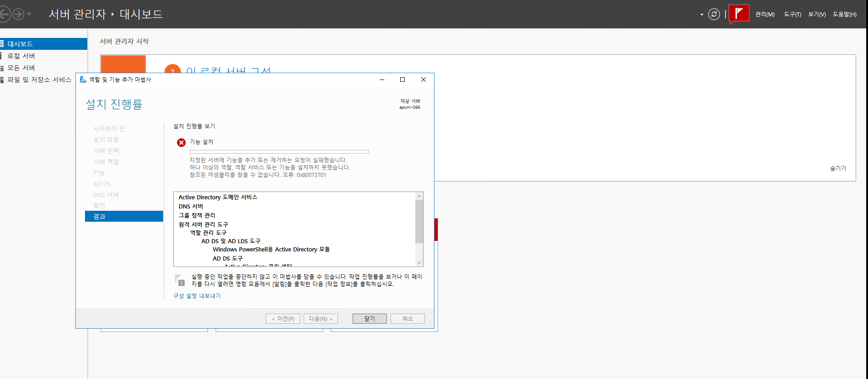Image resolution: width=868 pixels, height=379 pixels.
Task: Click 구성 설정 내보내기 link
Action: (197, 296)
